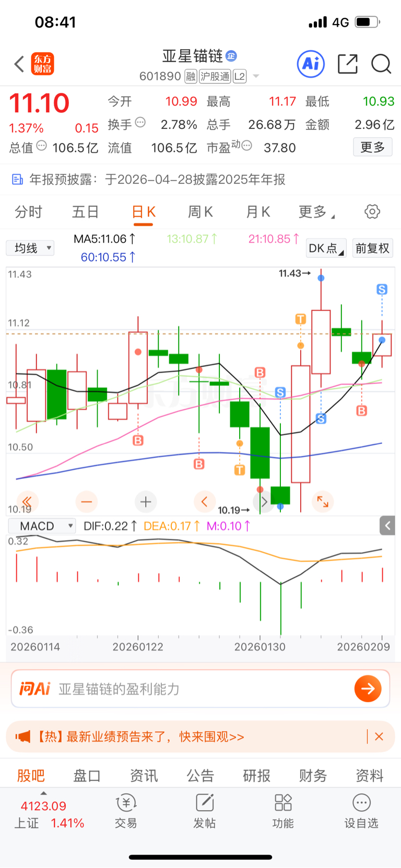This screenshot has width=401, height=868.
Task: Open 功能 functions grid icon
Action: 283,811
